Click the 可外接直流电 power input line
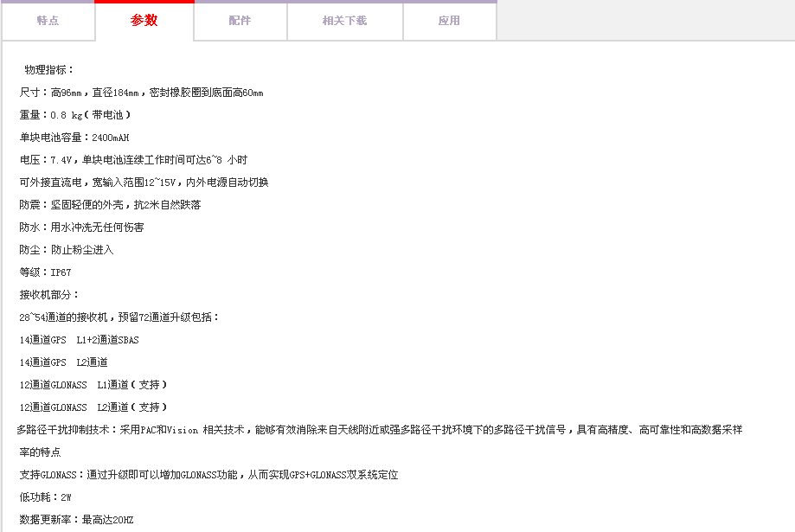The width and height of the screenshot is (795, 532). click(x=144, y=183)
